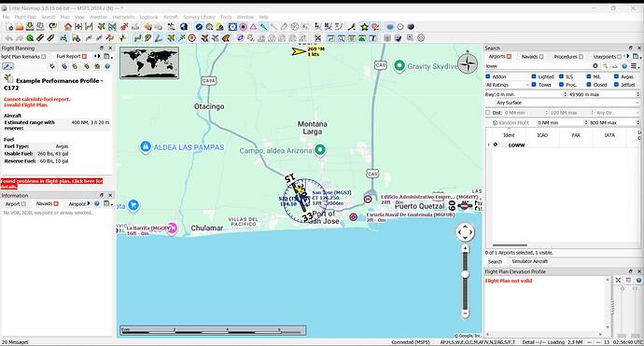Toggle the Mil. checkbox
The height and width of the screenshot is (346, 644).
click(589, 76)
